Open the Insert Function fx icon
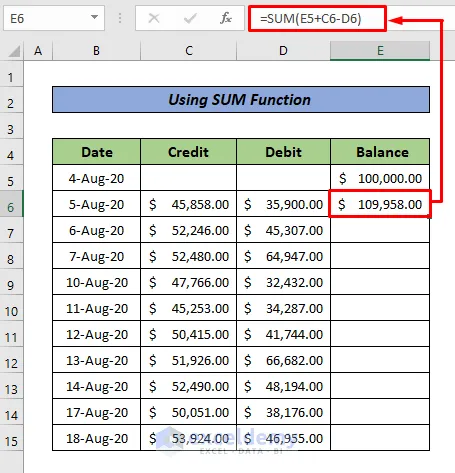Screen dimensions: 455x473 pyautogui.click(x=226, y=18)
